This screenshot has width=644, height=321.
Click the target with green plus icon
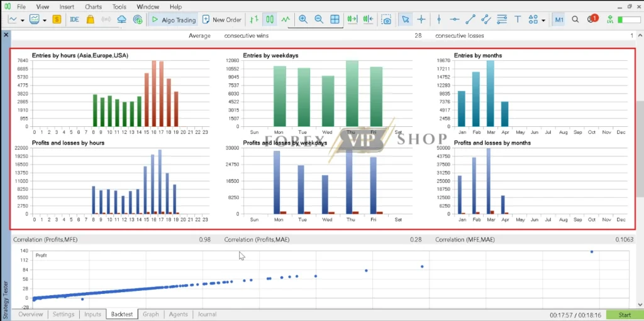138,19
